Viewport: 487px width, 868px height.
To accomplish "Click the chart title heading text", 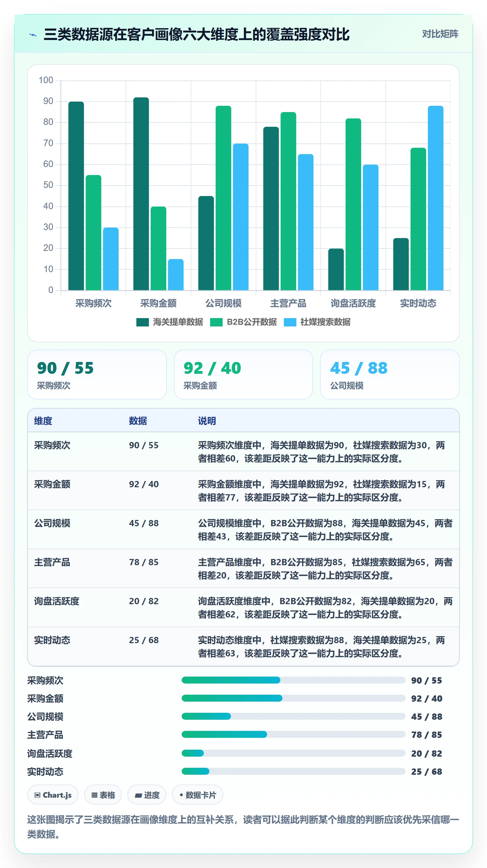I will coord(197,35).
